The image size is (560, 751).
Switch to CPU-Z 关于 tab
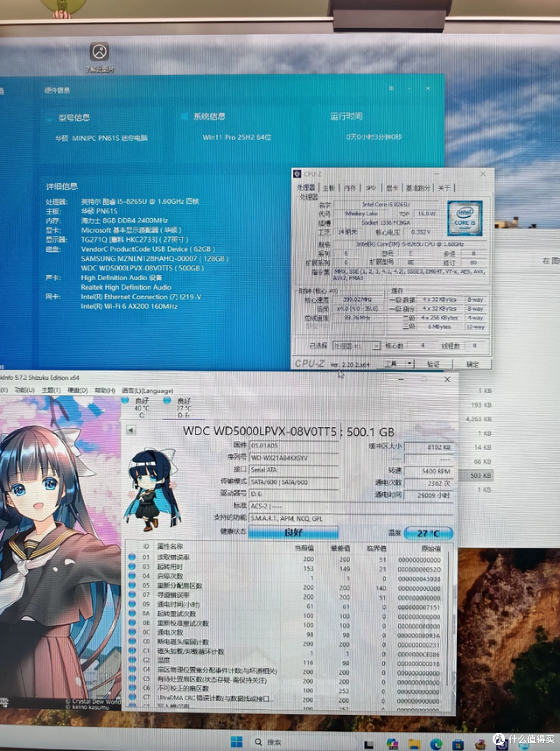[x=444, y=188]
